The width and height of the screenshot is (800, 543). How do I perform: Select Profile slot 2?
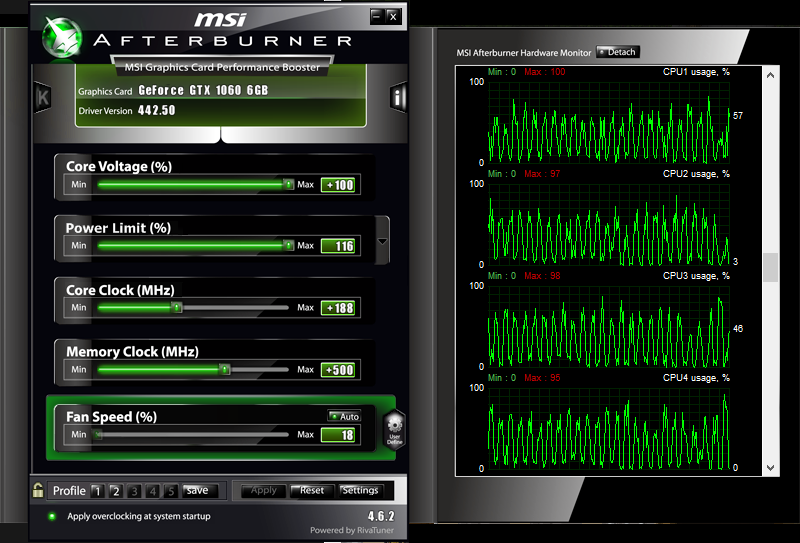point(116,491)
